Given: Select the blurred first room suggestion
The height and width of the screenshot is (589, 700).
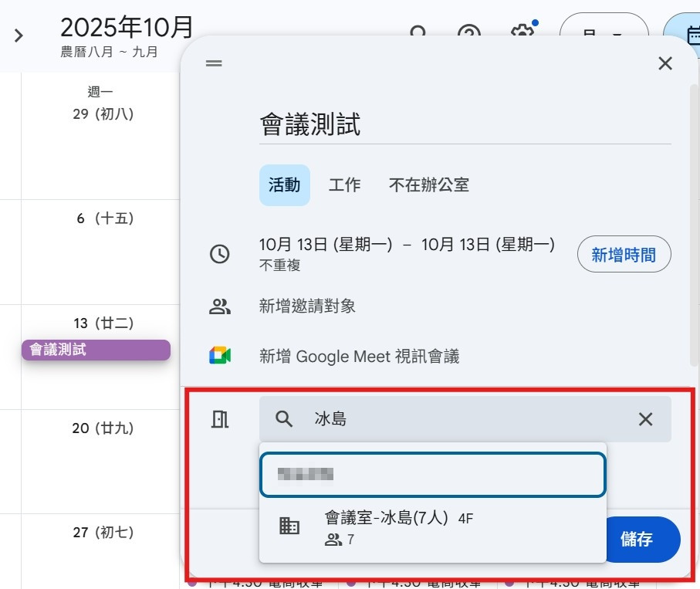Looking at the screenshot, I should click(433, 475).
